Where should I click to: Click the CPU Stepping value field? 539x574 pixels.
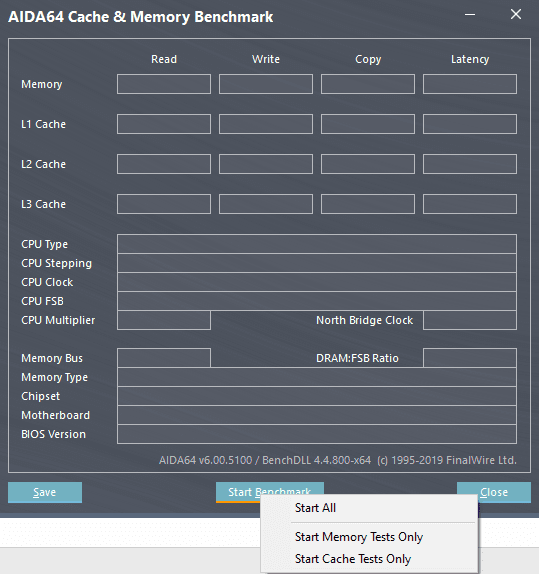(x=317, y=263)
